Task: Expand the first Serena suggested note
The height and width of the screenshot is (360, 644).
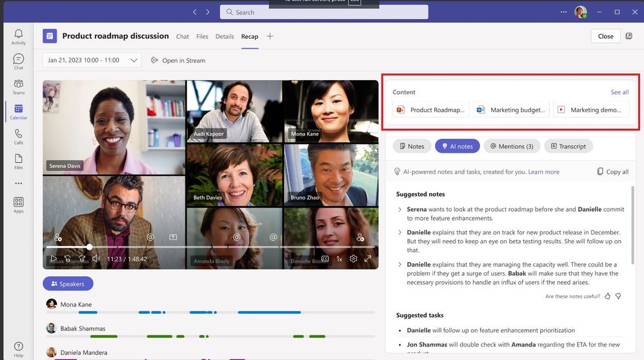Action: pyautogui.click(x=400, y=210)
